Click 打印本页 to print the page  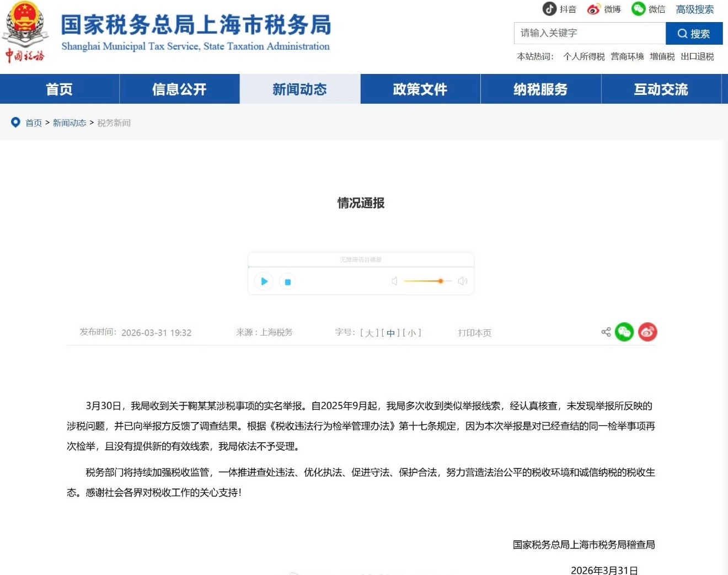[474, 333]
